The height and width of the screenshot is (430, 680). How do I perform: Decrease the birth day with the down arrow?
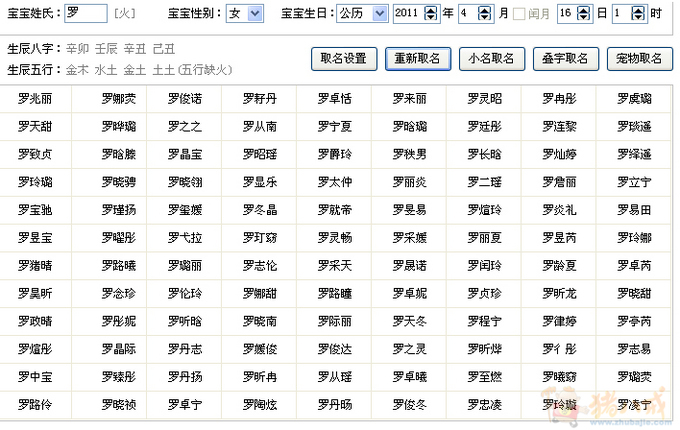[x=584, y=17]
